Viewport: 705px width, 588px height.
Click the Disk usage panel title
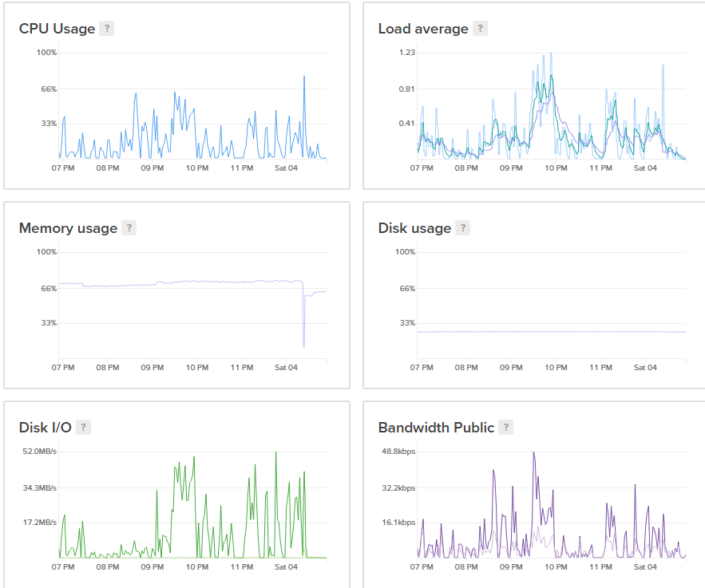point(414,228)
